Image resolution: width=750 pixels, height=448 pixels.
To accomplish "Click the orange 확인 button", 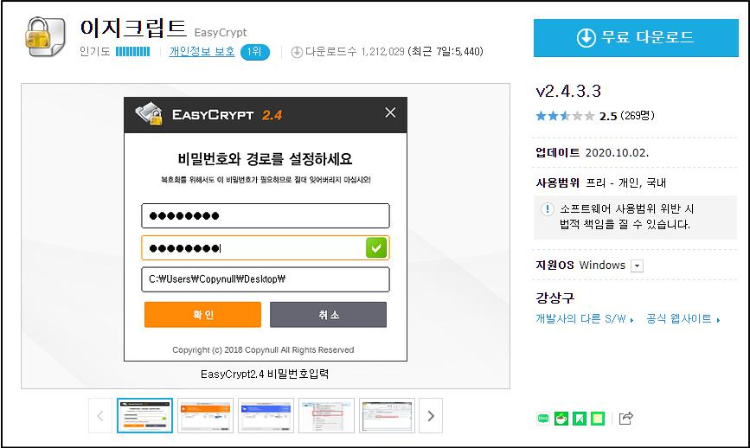I will (203, 315).
